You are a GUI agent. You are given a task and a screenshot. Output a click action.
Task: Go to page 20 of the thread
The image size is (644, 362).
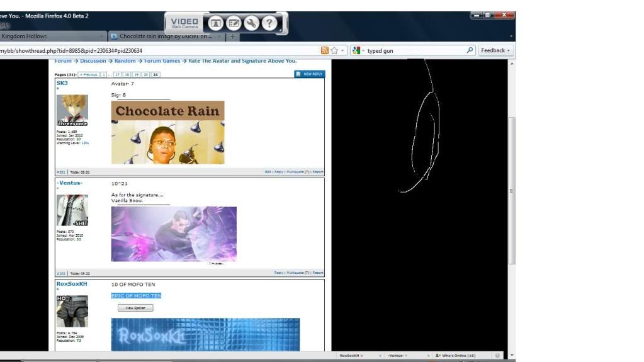[x=145, y=74]
